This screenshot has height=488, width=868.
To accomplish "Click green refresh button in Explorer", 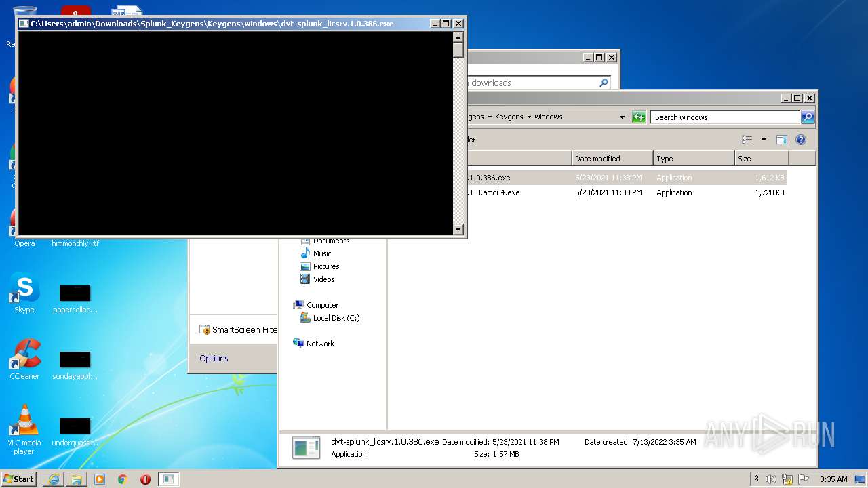I will coord(639,117).
